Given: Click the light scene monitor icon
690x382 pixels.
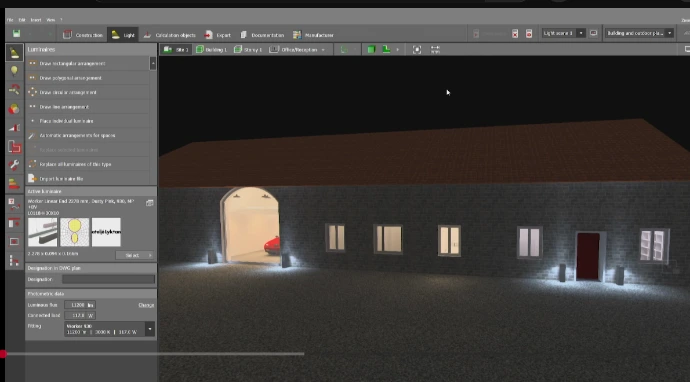Looking at the screenshot, I should click(x=593, y=33).
